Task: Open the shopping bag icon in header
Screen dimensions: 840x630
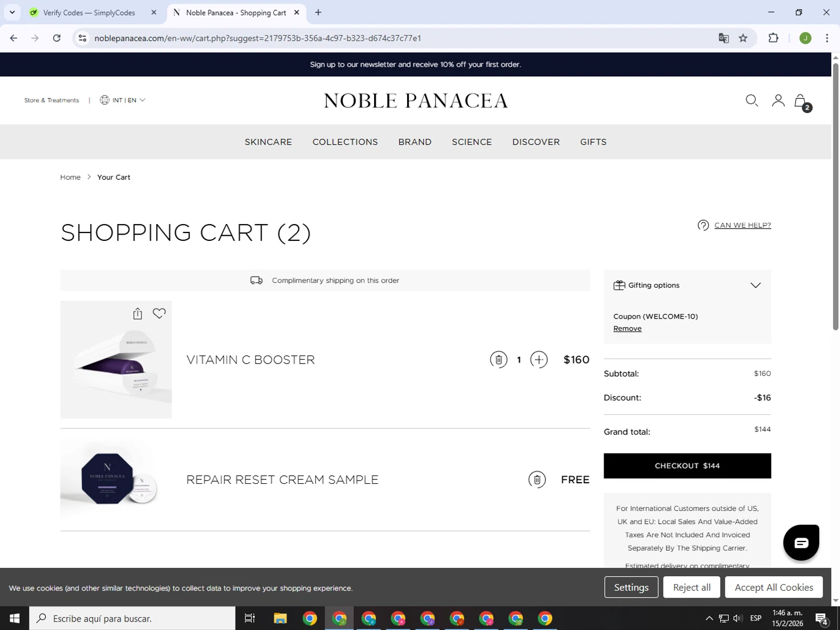Action: 801,101
